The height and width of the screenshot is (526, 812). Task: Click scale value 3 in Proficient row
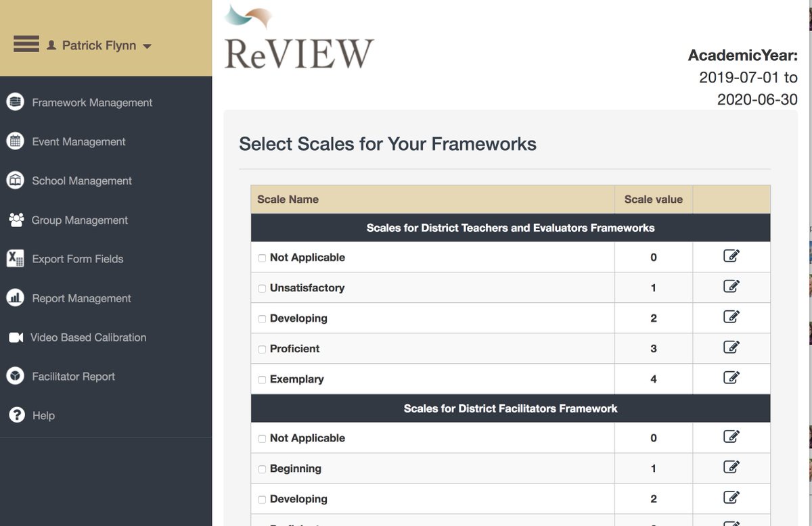[x=654, y=349]
